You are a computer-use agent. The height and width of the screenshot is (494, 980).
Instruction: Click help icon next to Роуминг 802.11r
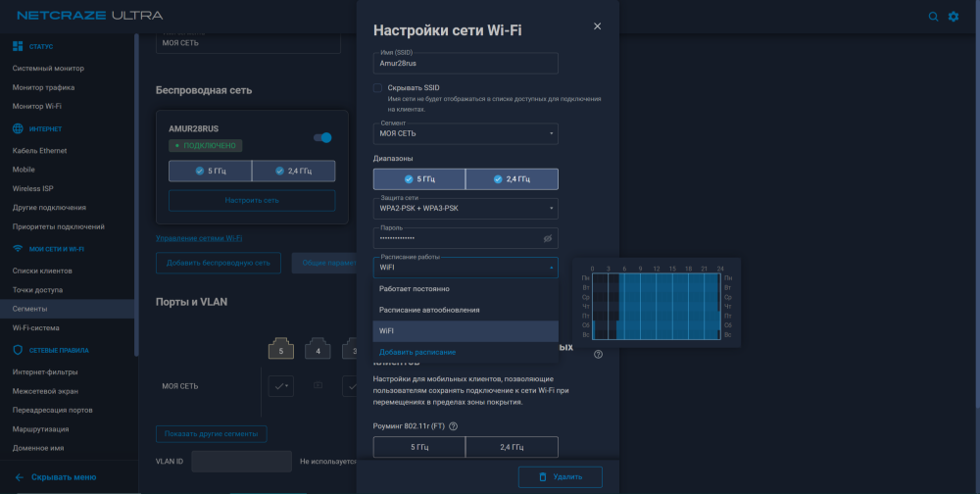[x=453, y=426]
